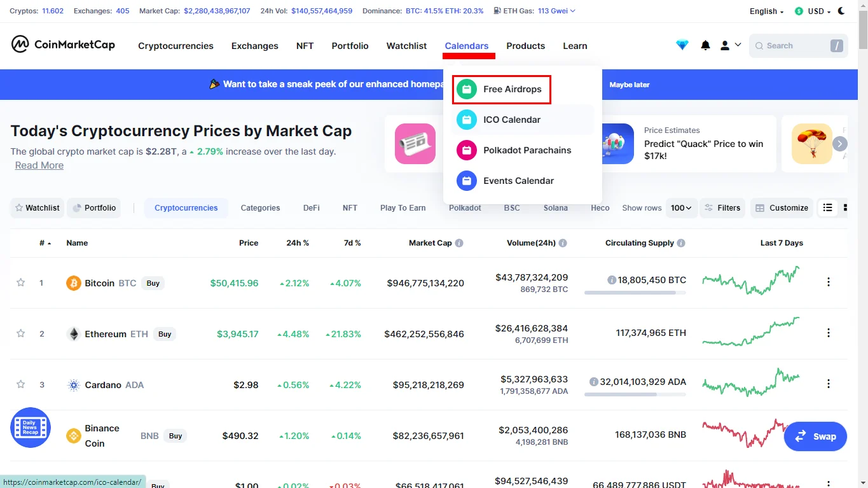Open the Filters button
The image size is (868, 488).
tap(722, 207)
